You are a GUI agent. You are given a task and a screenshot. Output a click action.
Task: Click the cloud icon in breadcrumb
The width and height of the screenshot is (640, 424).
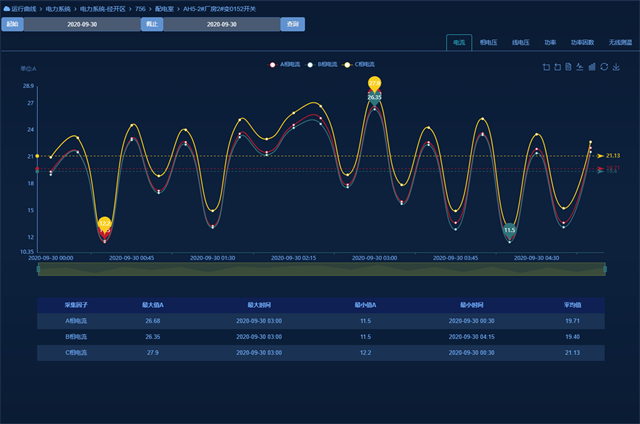pos(6,8)
